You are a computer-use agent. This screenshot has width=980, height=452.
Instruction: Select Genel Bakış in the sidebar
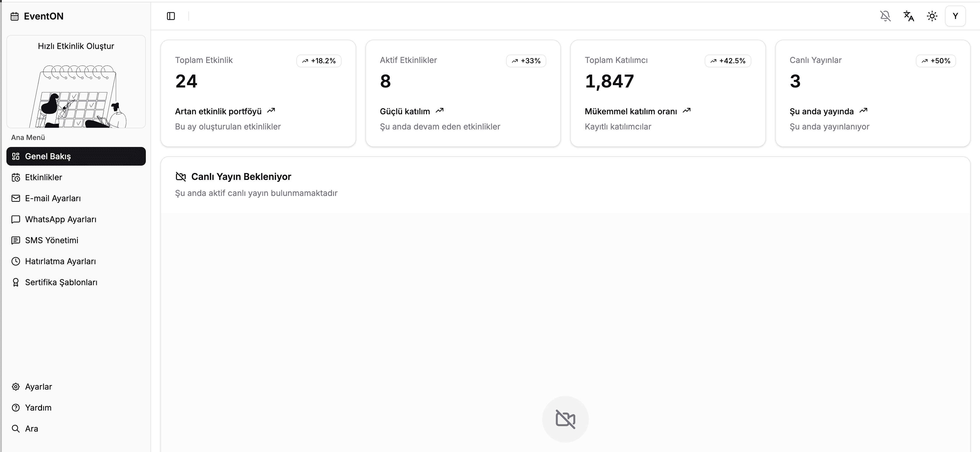click(x=76, y=156)
